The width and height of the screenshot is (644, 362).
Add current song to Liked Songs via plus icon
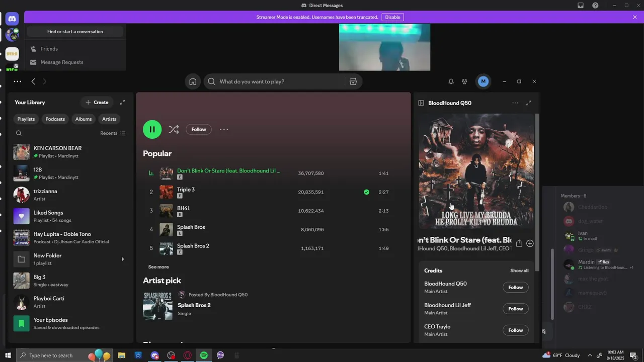coord(530,243)
